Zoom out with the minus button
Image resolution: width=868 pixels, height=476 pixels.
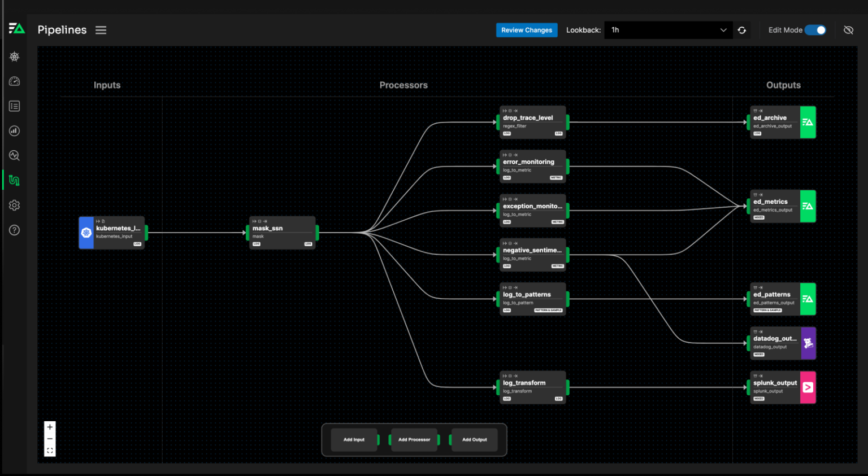(x=50, y=439)
